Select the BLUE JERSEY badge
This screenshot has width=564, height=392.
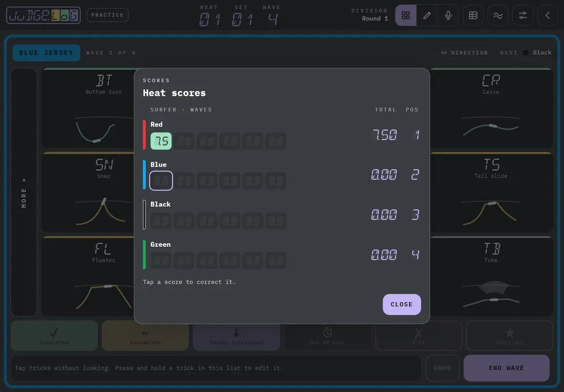pos(46,53)
